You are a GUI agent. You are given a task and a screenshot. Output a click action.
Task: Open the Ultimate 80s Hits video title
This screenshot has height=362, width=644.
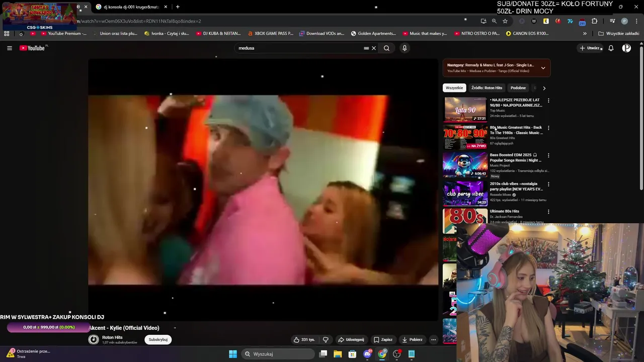(x=505, y=211)
